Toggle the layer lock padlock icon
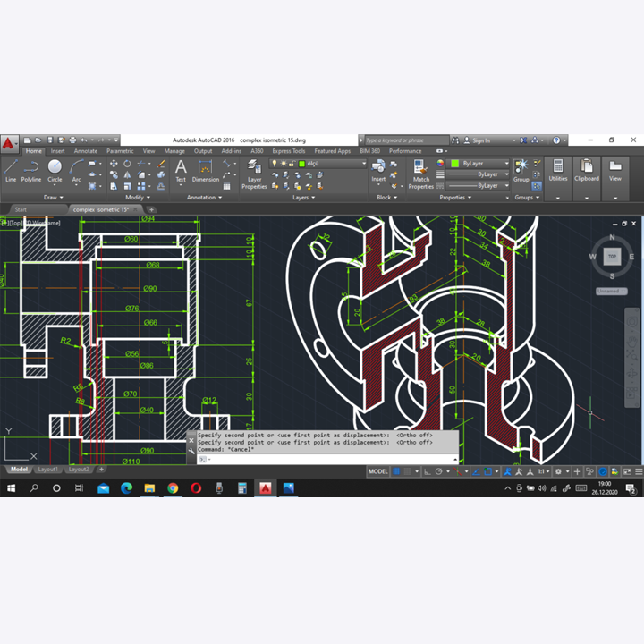Image resolution: width=644 pixels, height=644 pixels. pos(292,164)
